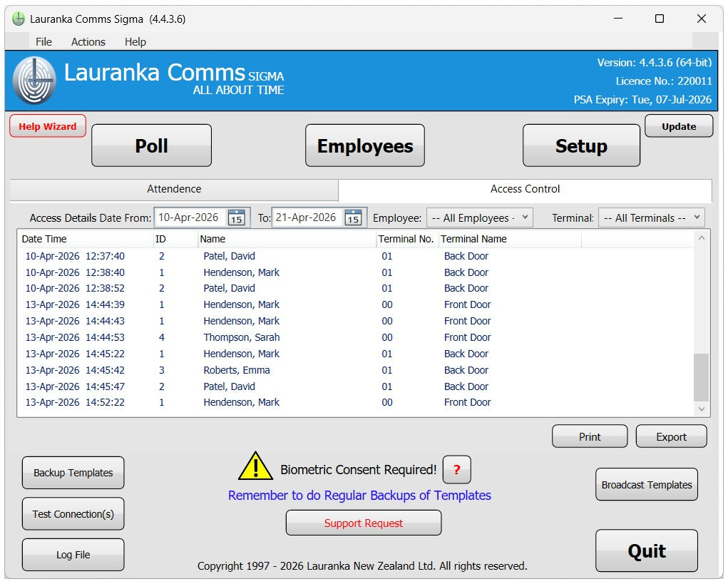728x584 pixels.
Task: Sort by Terminal Name column header
Action: tap(510, 239)
